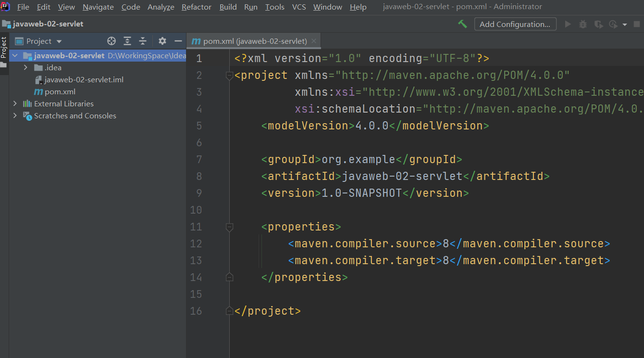Image resolution: width=644 pixels, height=358 pixels.
Task: Click the fold end marker at line 16
Action: point(229,311)
